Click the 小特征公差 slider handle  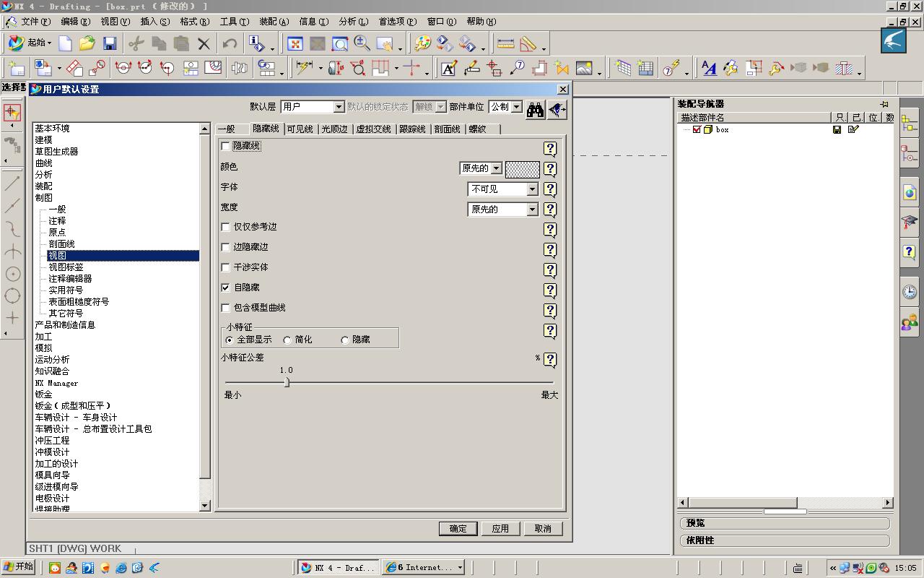pos(287,382)
